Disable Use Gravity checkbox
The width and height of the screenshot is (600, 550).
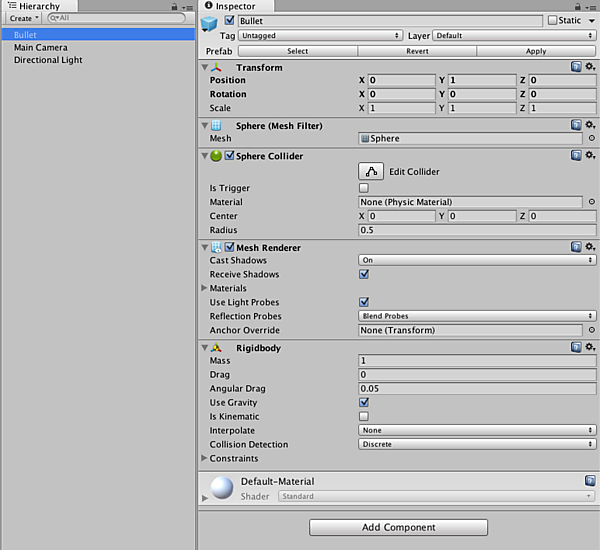[364, 402]
